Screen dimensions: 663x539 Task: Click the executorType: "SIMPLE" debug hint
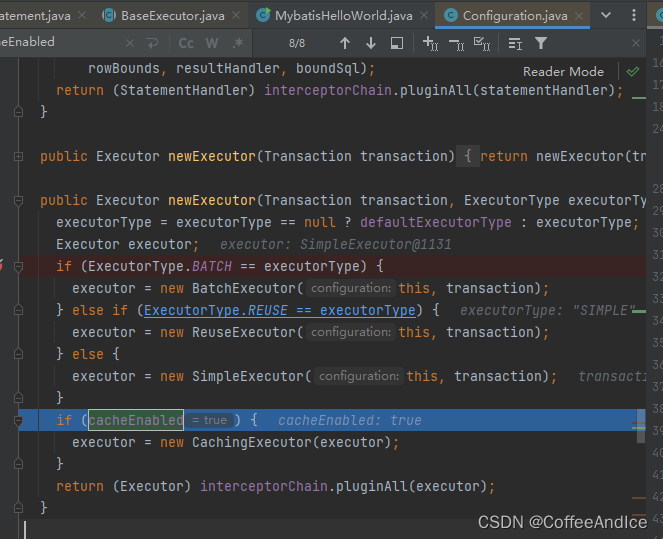point(548,310)
